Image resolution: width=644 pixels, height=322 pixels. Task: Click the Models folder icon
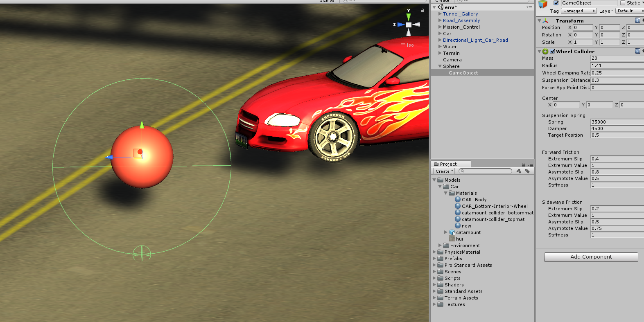coord(441,180)
